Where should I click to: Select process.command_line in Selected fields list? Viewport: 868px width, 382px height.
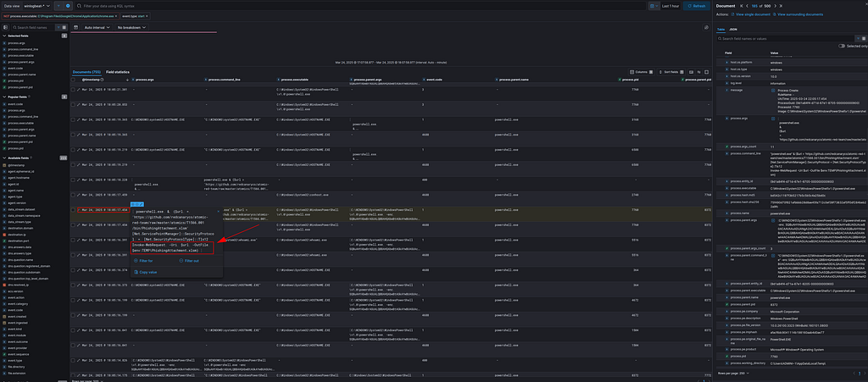(x=23, y=49)
